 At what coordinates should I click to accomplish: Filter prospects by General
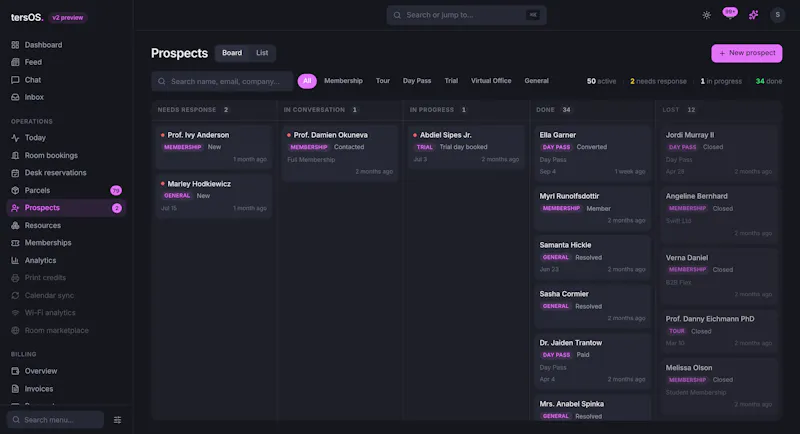(537, 81)
